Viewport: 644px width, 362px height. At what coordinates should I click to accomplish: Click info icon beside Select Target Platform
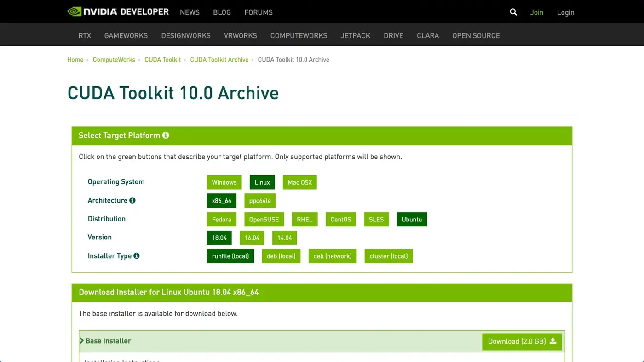click(x=166, y=135)
